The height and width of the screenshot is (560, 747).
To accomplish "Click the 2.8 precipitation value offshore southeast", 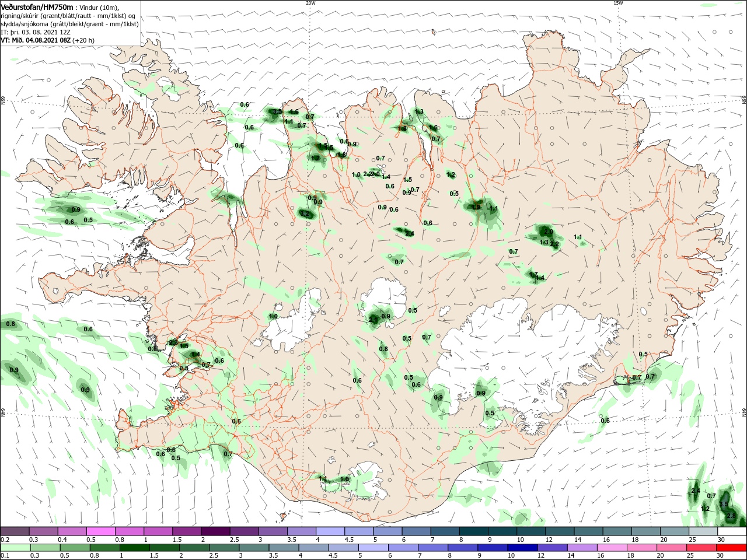I will click(731, 516).
